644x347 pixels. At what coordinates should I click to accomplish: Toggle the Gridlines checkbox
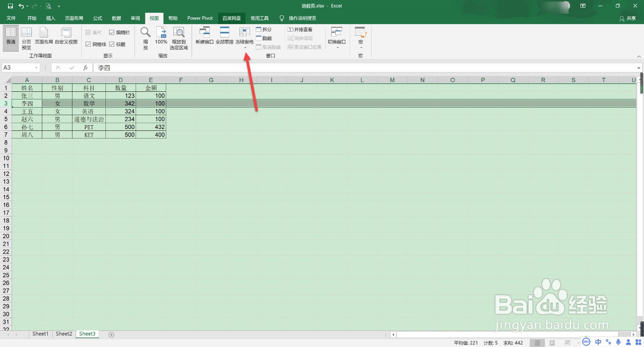pos(96,44)
